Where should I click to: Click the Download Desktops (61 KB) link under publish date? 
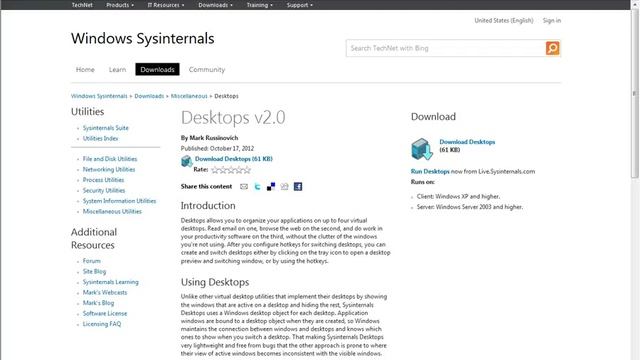pos(233,159)
